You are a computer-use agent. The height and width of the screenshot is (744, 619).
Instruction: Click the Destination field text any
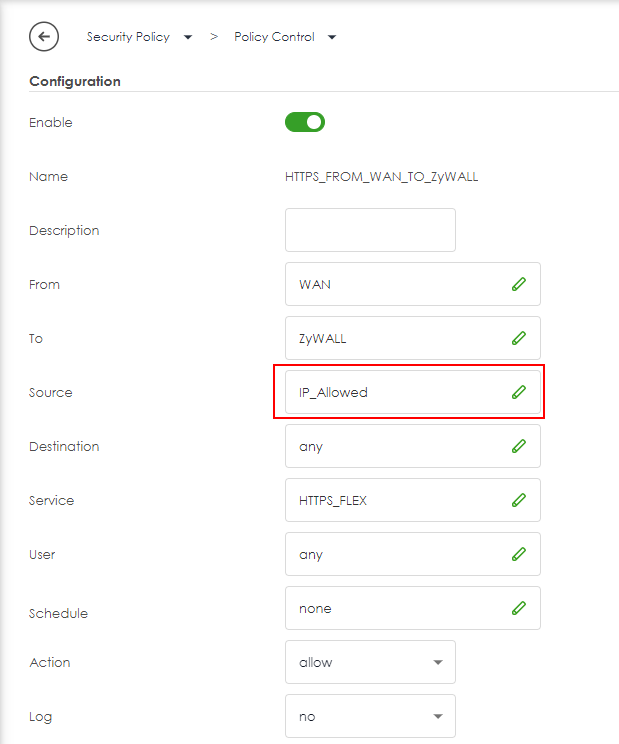click(x=311, y=446)
